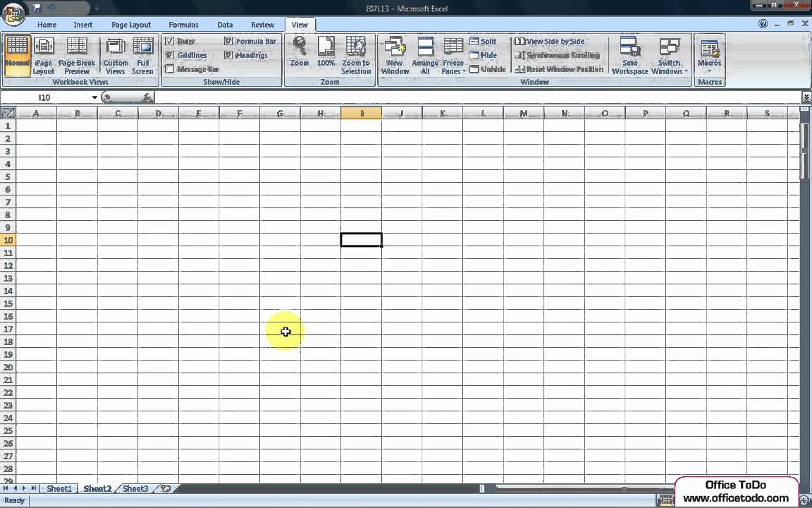Click the Unhide window button
The width and height of the screenshot is (812, 508).
pyautogui.click(x=487, y=69)
